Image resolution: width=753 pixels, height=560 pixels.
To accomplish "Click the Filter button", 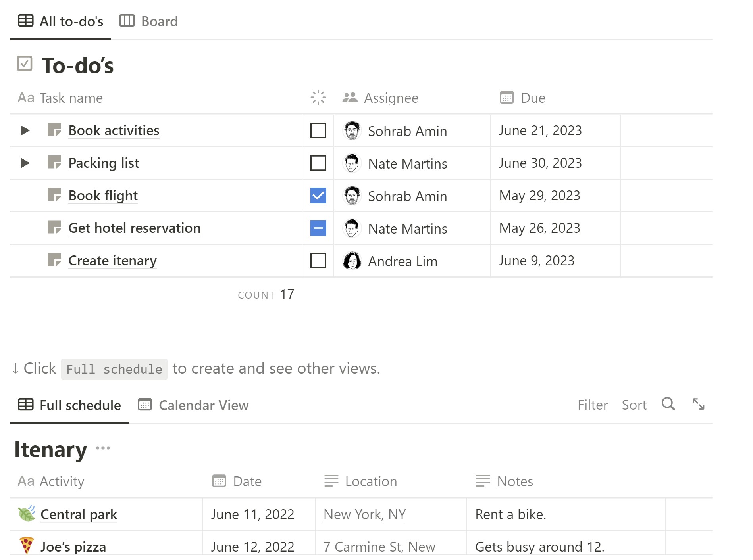I will (x=592, y=405).
